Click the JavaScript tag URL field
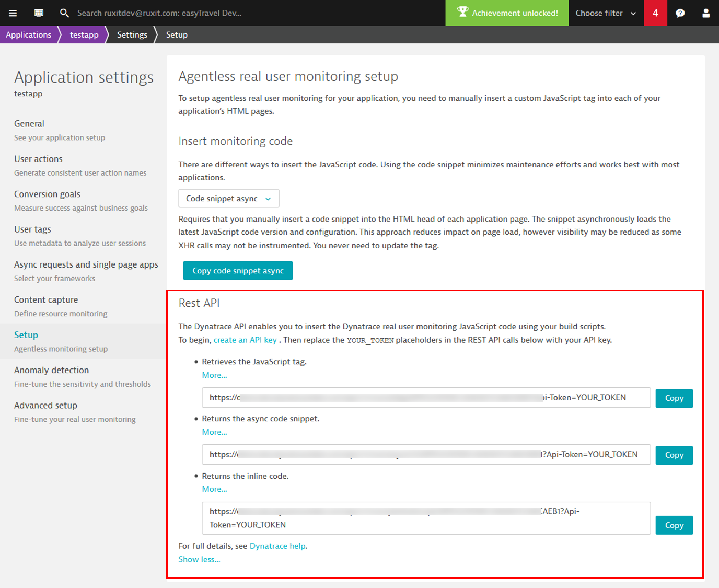Image resolution: width=719 pixels, height=588 pixels. 426,398
